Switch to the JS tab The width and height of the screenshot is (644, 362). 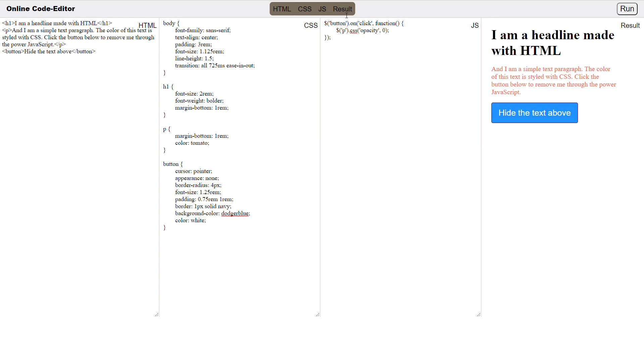322,9
